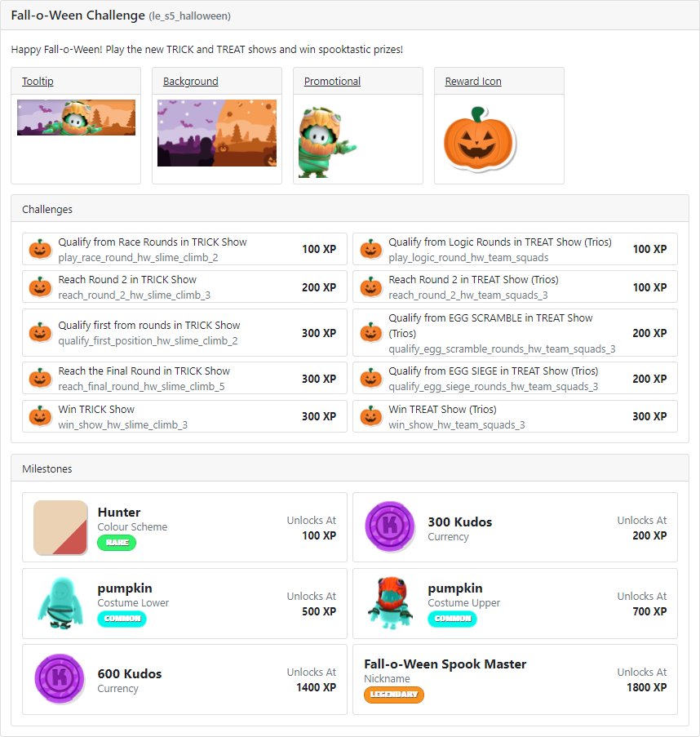Viewport: 700px width, 737px height.
Task: Click pumpkin icon beside Win TRICK Show
Action: coord(41,416)
